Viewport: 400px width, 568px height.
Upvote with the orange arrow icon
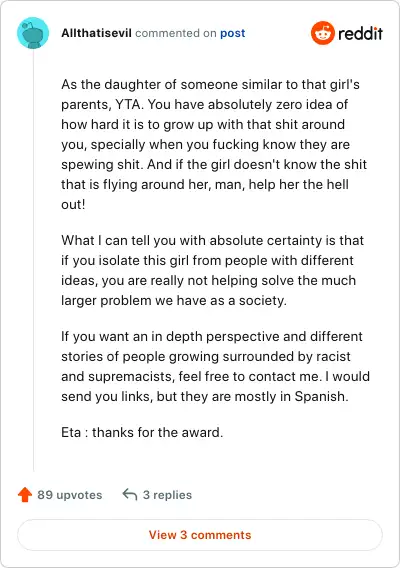coord(25,494)
